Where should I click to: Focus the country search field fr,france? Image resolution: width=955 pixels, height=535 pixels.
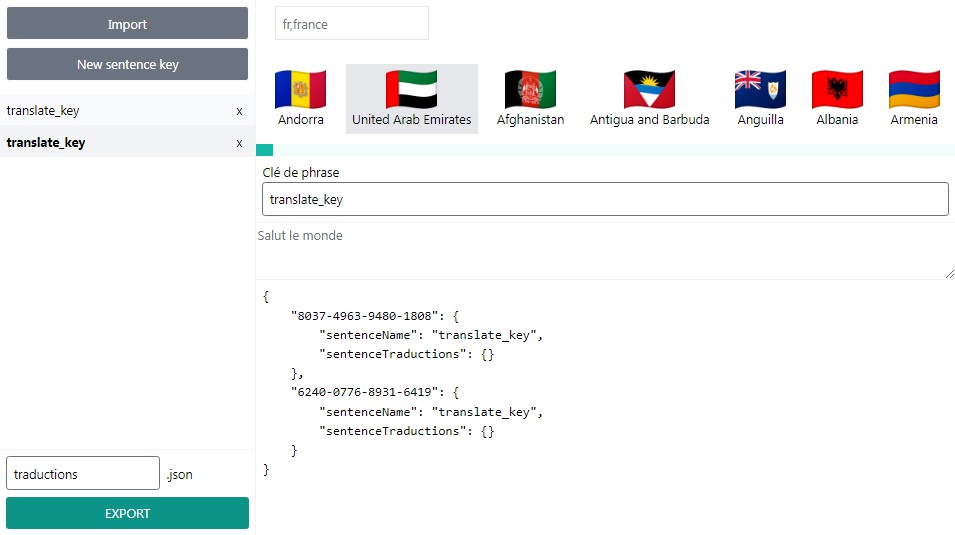(351, 24)
